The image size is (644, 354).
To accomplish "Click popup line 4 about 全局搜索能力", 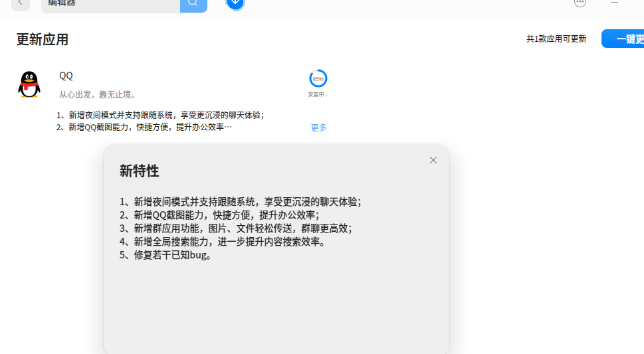I will 224,242.
